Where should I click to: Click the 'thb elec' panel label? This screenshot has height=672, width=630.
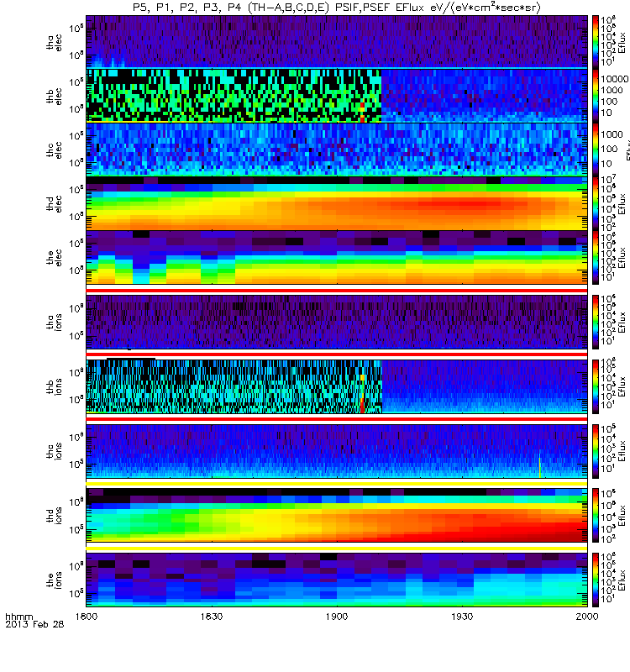(54, 96)
